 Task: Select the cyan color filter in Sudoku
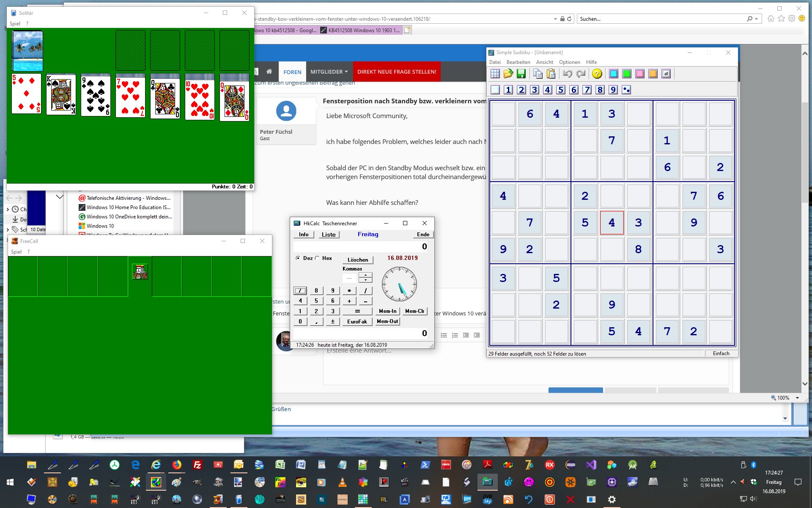point(614,74)
